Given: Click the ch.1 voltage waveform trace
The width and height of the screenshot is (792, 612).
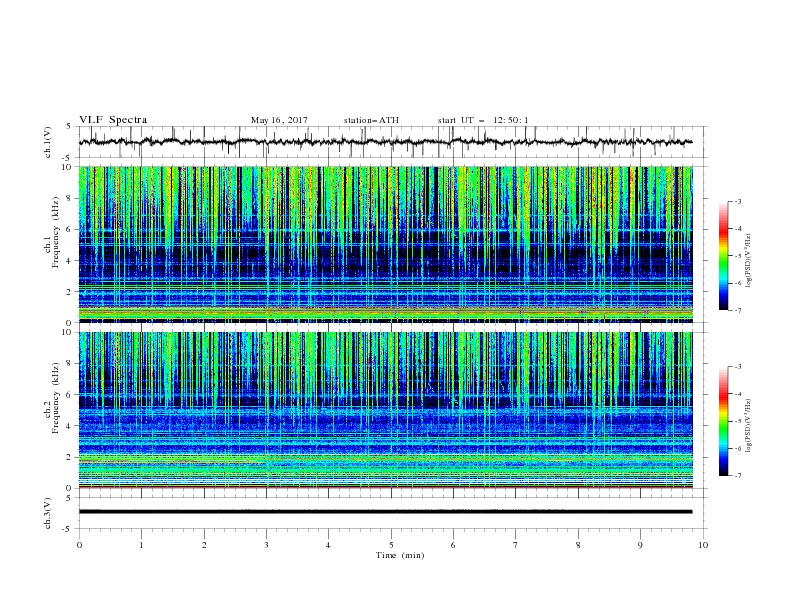Looking at the screenshot, I should click(x=385, y=142).
